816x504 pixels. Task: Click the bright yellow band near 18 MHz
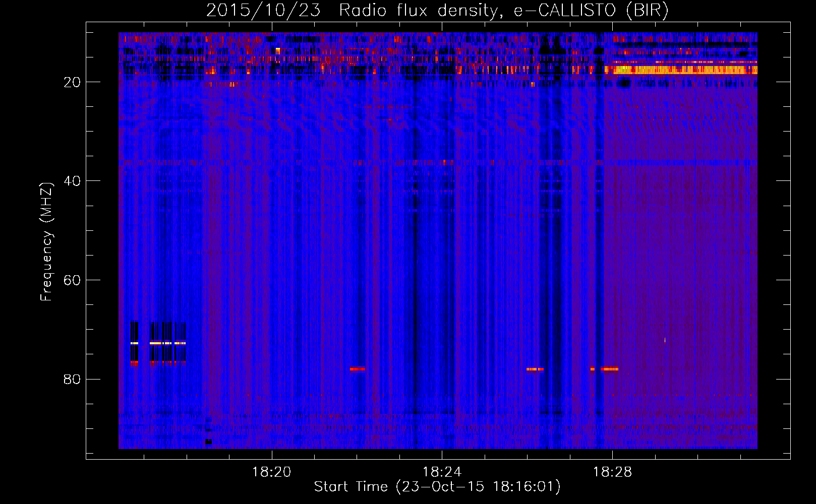tap(681, 70)
